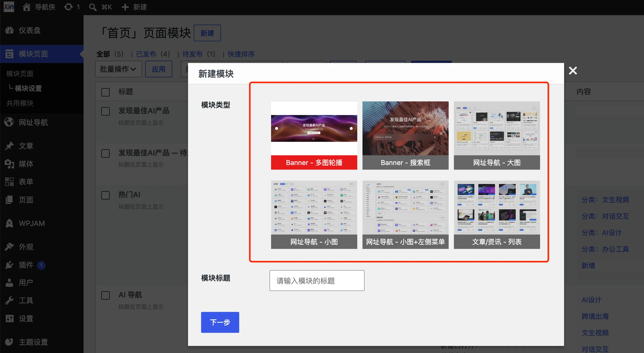The image size is (644, 353).
Task: Select the 文章/资讯 - 列表 module type
Action: (x=497, y=215)
